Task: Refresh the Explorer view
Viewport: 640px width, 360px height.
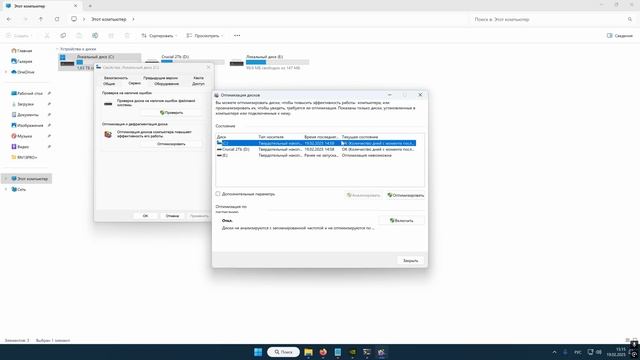Action: (x=57, y=19)
